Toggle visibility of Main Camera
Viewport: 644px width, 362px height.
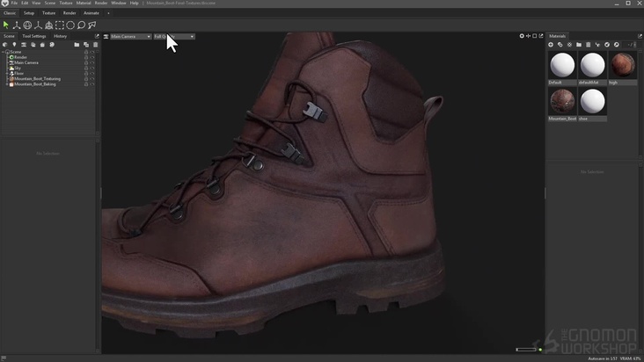pos(92,62)
